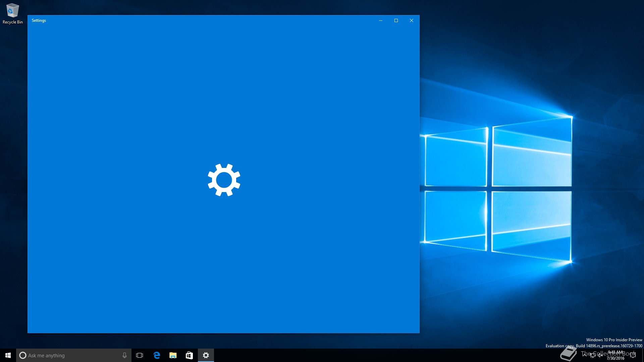Click the Show desktop sliver at the taskbar's edge
This screenshot has height=362, width=644.
click(643, 355)
